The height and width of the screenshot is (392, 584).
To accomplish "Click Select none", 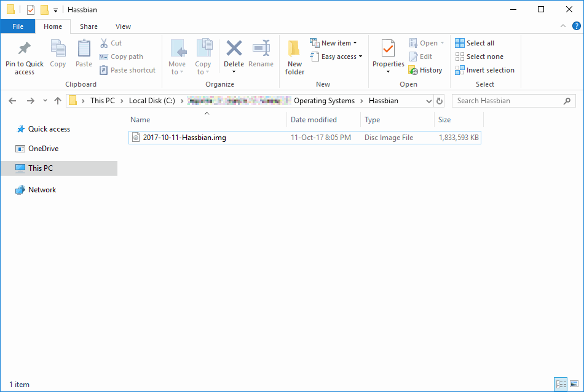I will coord(479,57).
